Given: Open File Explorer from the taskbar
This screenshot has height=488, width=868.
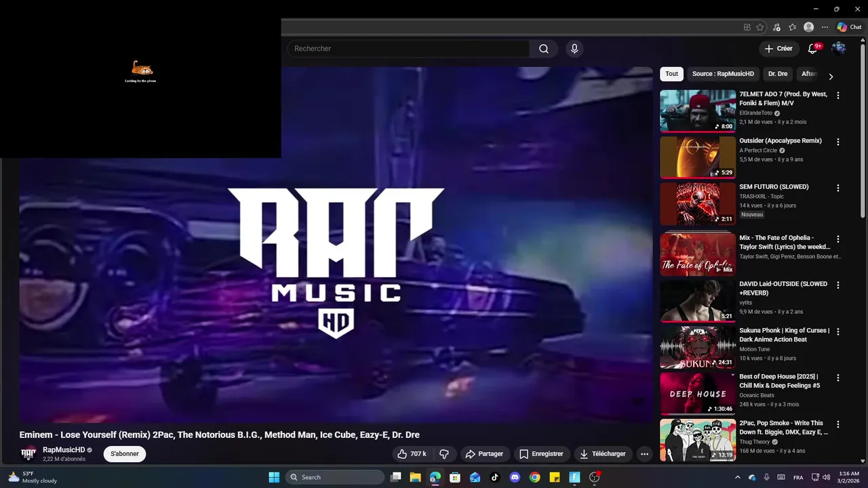Looking at the screenshot, I should click(x=415, y=477).
